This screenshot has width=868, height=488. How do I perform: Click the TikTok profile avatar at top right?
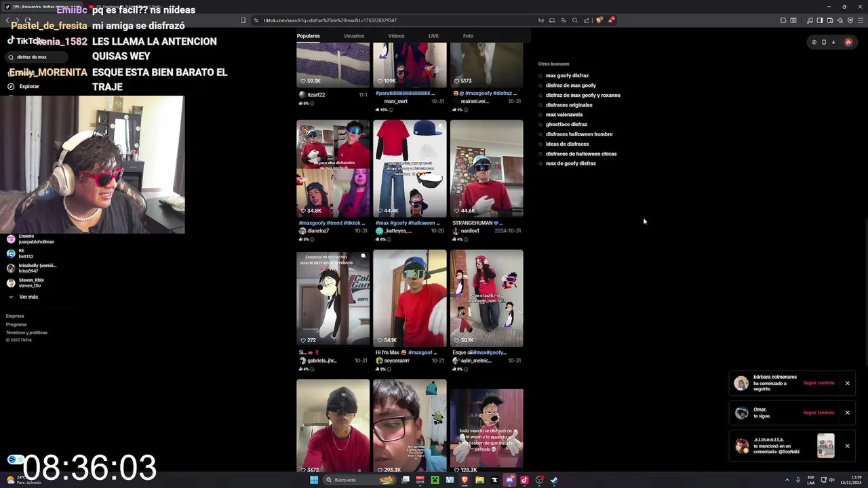pyautogui.click(x=848, y=42)
